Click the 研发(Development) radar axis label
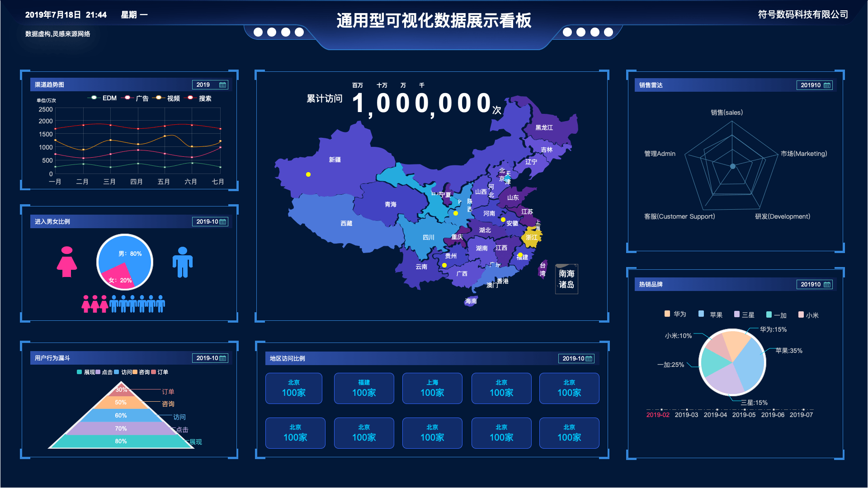This screenshot has width=868, height=488. (x=783, y=216)
